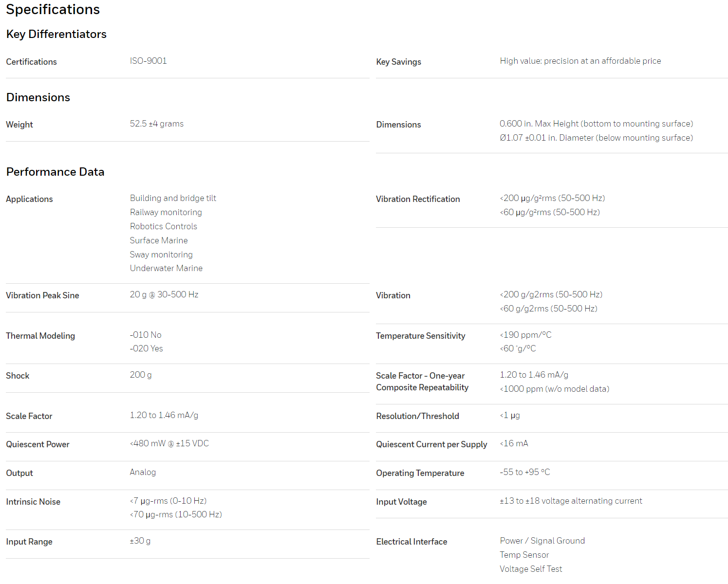Click the Performance Data section heading

(55, 172)
